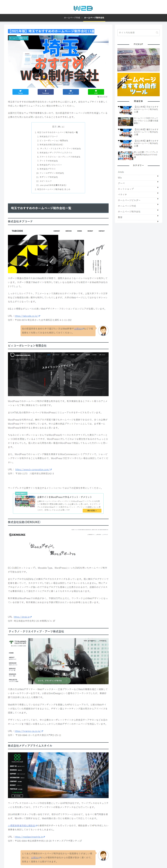This screenshot has width=167, height=868.
Task: Expand the arrow beside the ペライチ category
Action: coord(158,193)
